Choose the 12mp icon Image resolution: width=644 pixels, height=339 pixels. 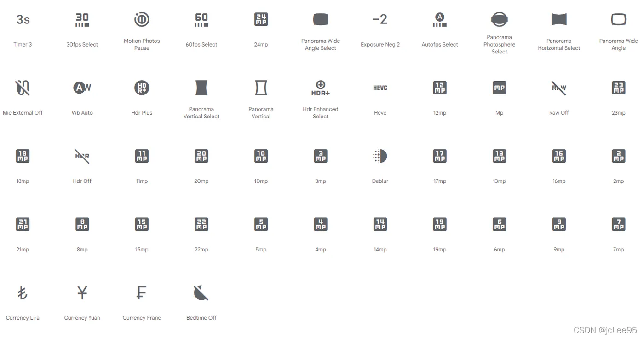[x=440, y=88]
